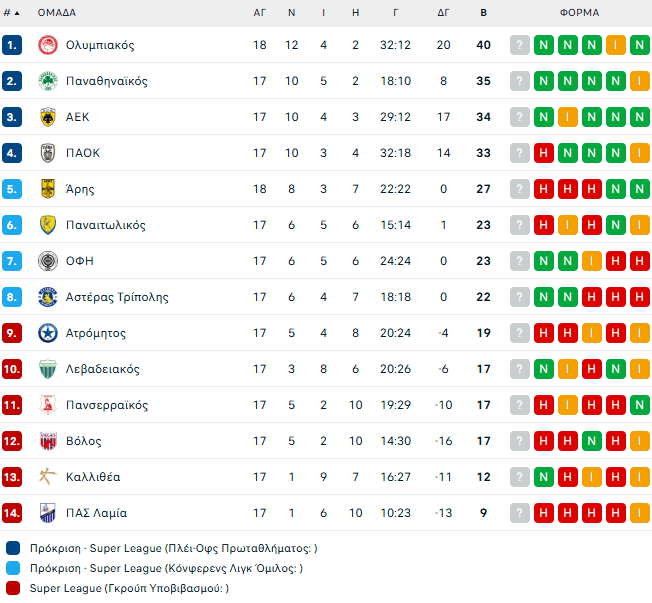
Task: Sort table by the Β points column
Action: tap(484, 13)
